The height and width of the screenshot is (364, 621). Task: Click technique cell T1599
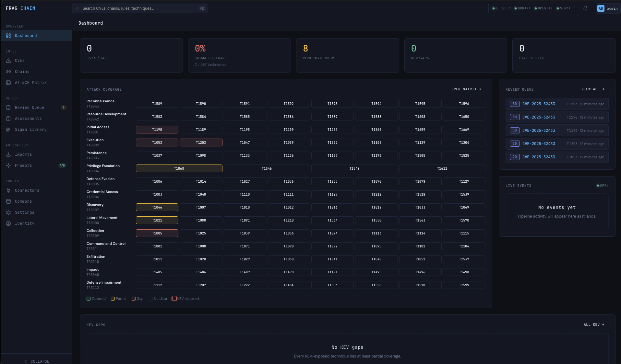pyautogui.click(x=464, y=285)
